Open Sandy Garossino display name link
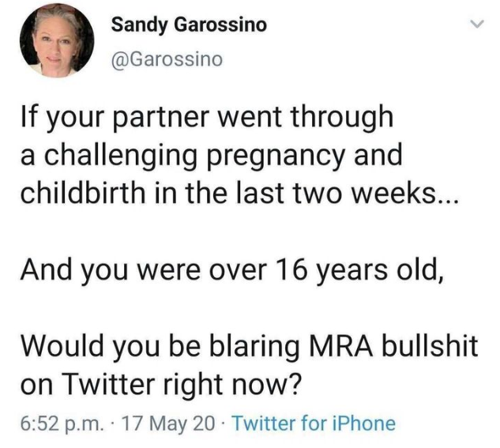 [x=188, y=24]
